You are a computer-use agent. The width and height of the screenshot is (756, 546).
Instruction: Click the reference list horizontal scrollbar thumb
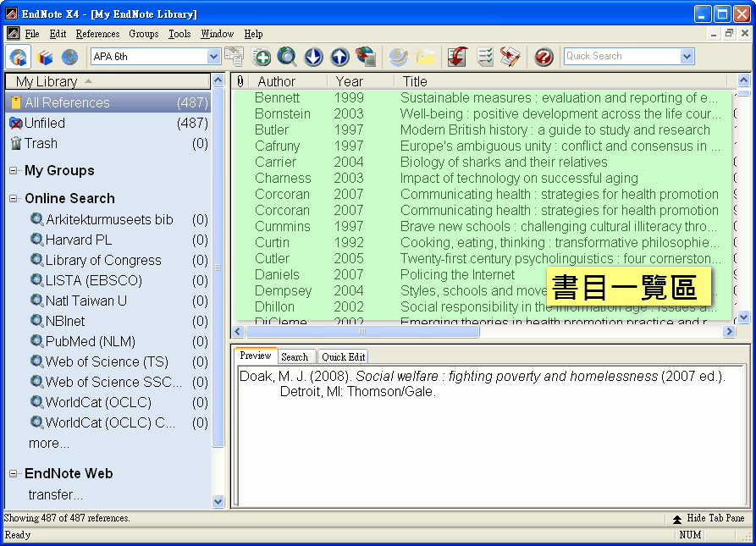(362, 332)
